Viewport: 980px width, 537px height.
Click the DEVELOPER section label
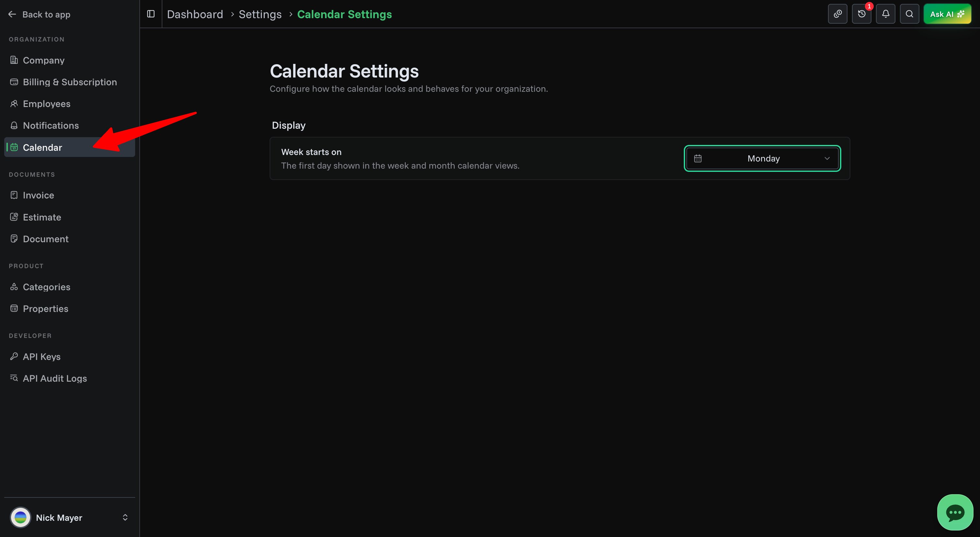30,335
